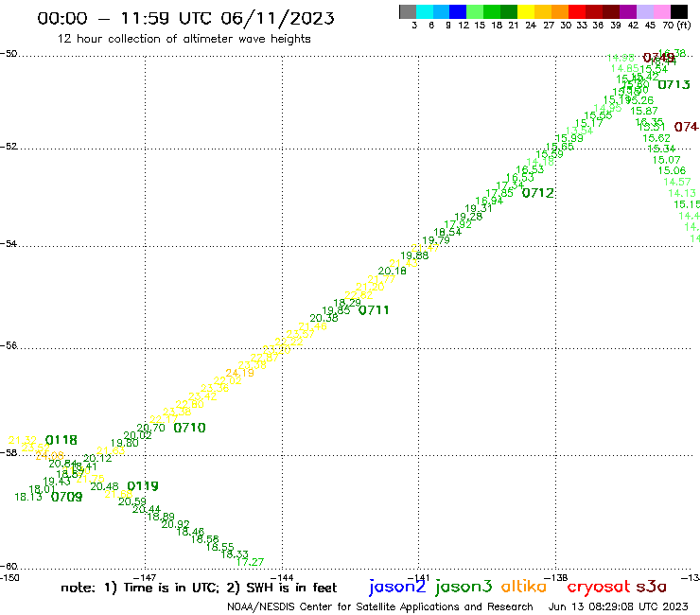Image resolution: width=700 pixels, height=615 pixels.
Task: Click the pink swatch in the color scale
Action: [x=662, y=11]
